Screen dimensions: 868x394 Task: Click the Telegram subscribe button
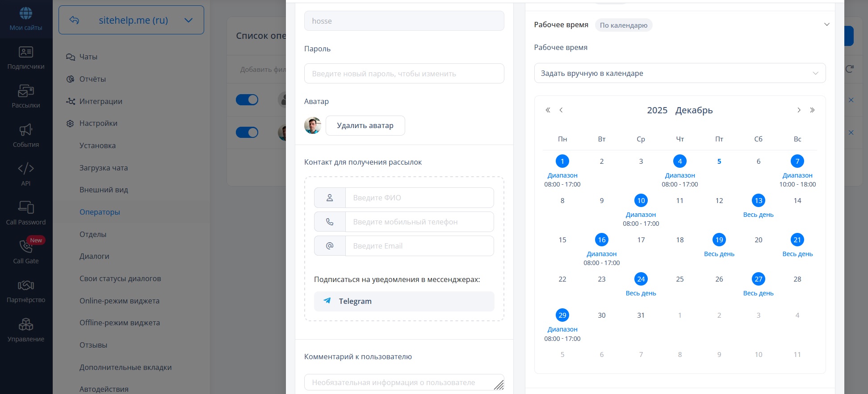[404, 301]
